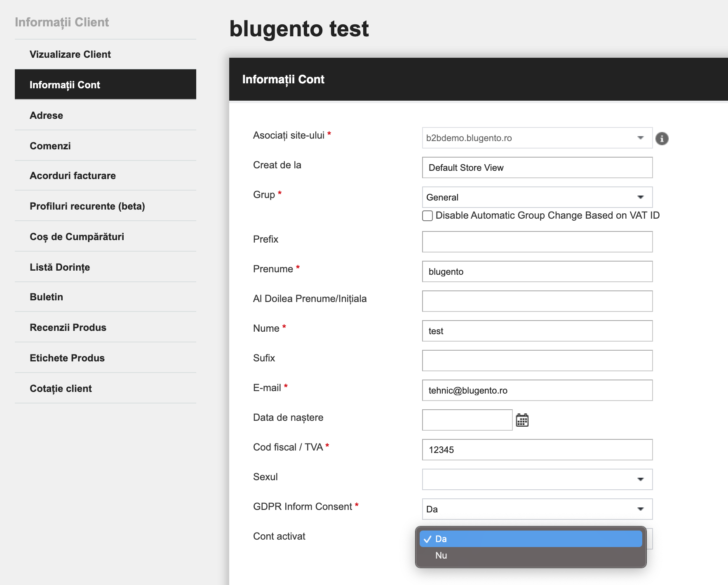The image size is (728, 585).
Task: Select the Informații Cont sidebar tab
Action: [106, 85]
